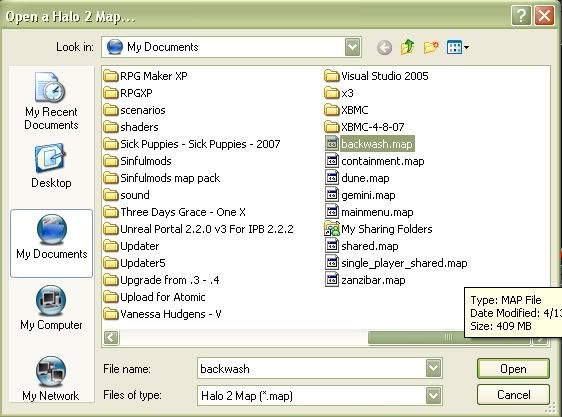Image resolution: width=562 pixels, height=417 pixels.
Task: Click the Upload for Atomic folder
Action: click(154, 297)
